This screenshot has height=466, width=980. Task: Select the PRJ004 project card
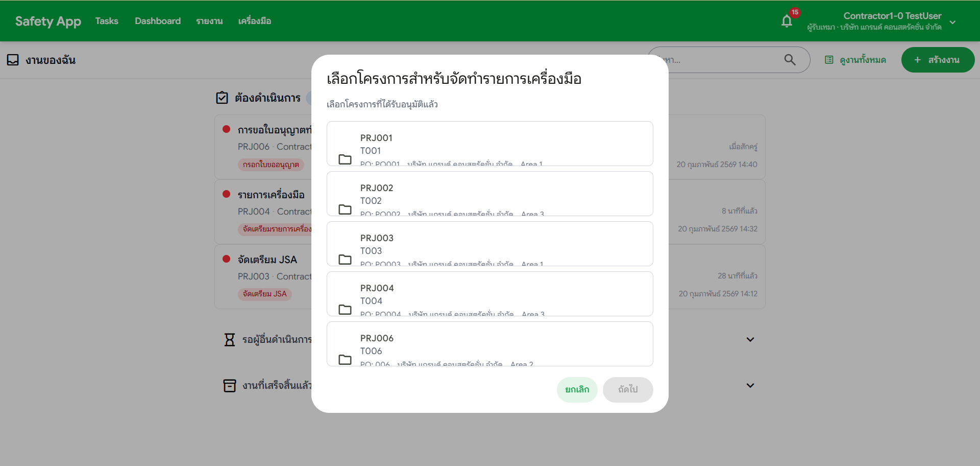pos(489,294)
